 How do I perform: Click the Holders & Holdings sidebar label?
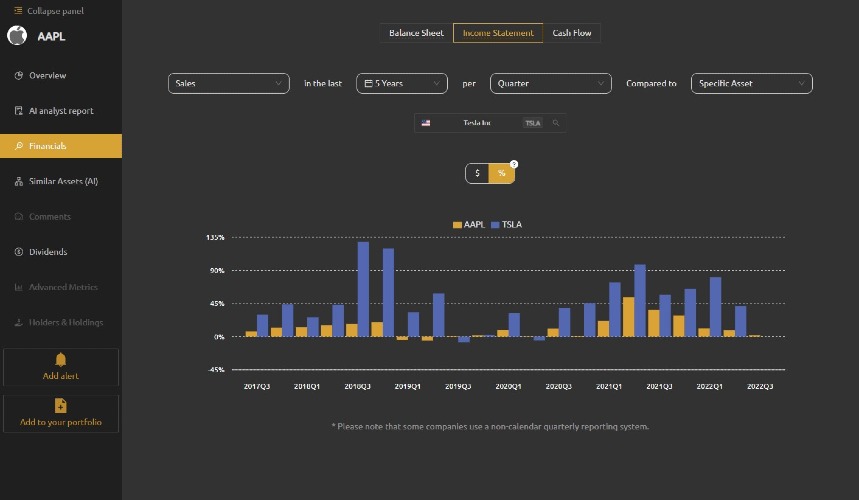pyautogui.click(x=66, y=323)
